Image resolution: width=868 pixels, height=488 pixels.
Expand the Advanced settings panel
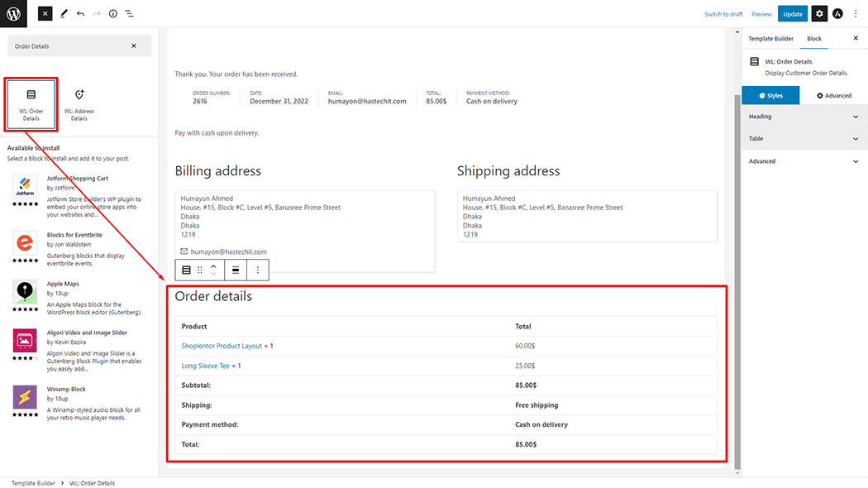click(801, 161)
